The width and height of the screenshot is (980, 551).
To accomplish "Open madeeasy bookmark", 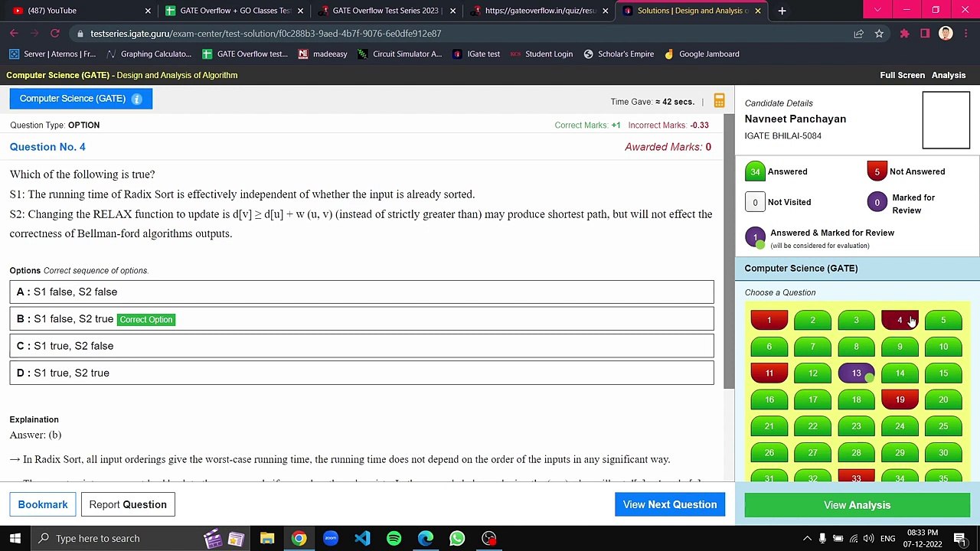I will pyautogui.click(x=322, y=54).
